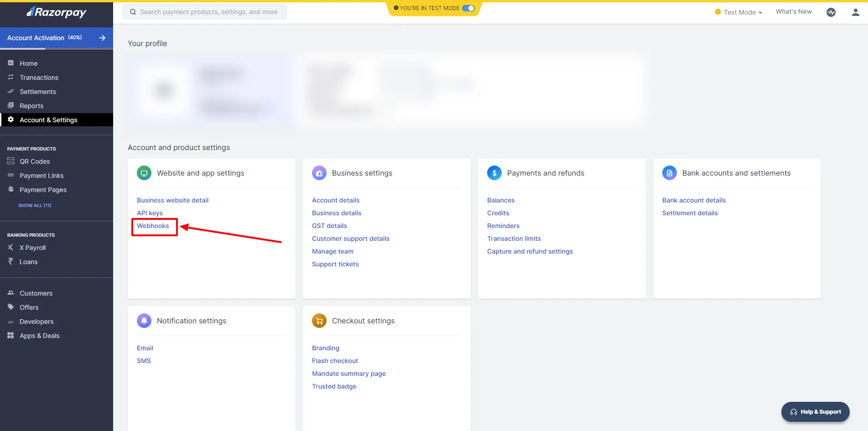868x431 pixels.
Task: Click the Notification settings bell icon
Action: pyautogui.click(x=144, y=321)
